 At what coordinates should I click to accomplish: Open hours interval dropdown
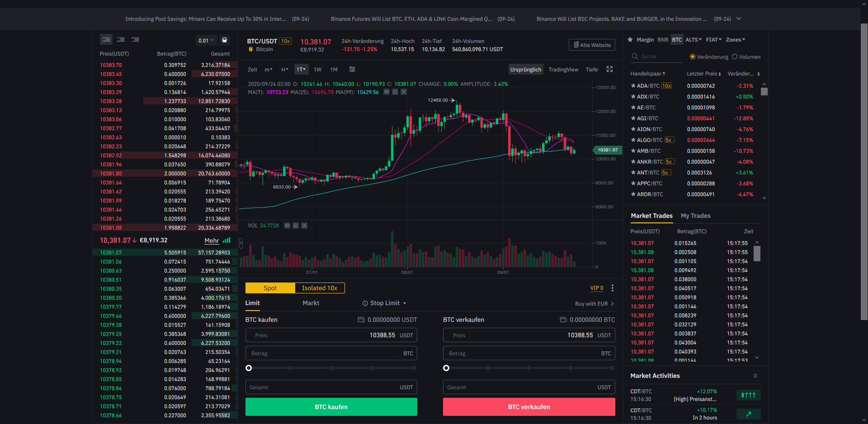(285, 69)
